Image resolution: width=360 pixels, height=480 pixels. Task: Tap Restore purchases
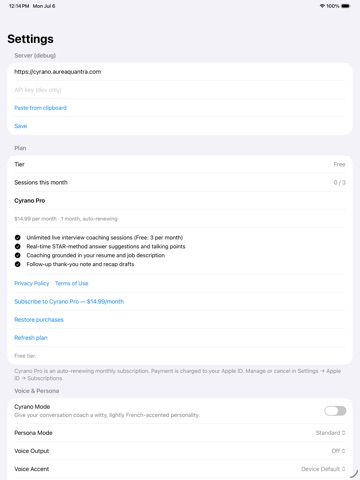(x=39, y=320)
